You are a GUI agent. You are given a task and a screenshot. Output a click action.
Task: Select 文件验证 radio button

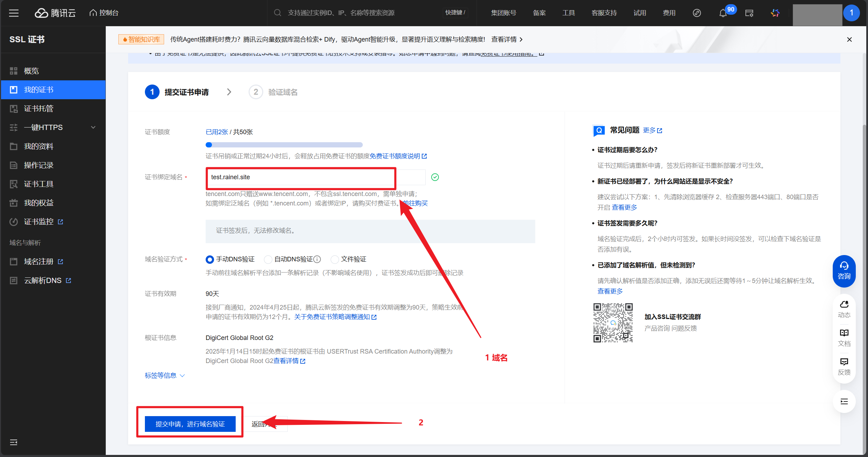[x=334, y=259]
